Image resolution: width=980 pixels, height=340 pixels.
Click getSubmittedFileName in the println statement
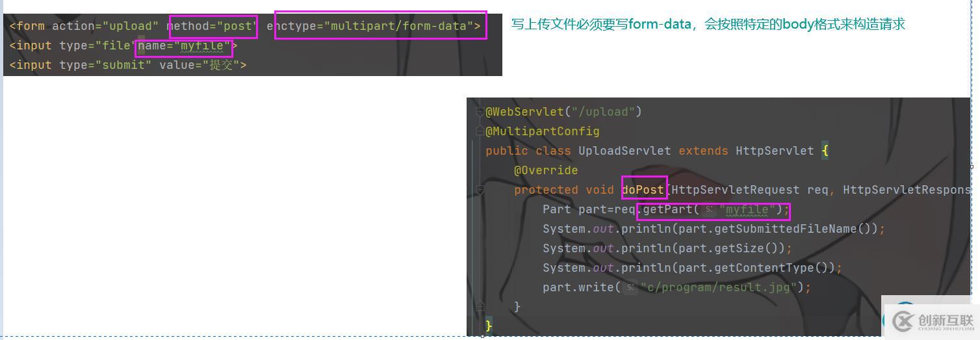click(x=794, y=229)
